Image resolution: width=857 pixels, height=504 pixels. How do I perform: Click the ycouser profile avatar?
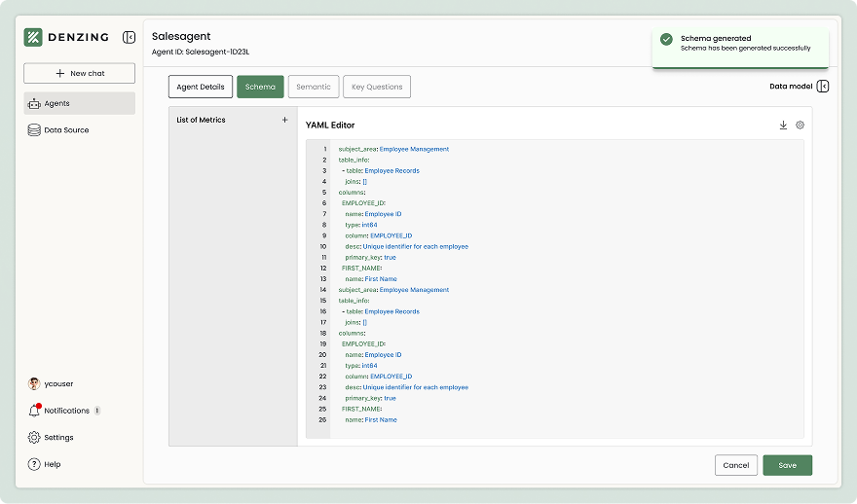click(x=34, y=383)
